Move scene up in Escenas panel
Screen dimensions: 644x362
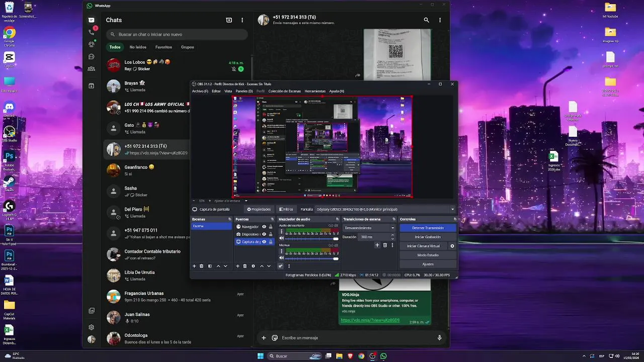[x=218, y=266]
